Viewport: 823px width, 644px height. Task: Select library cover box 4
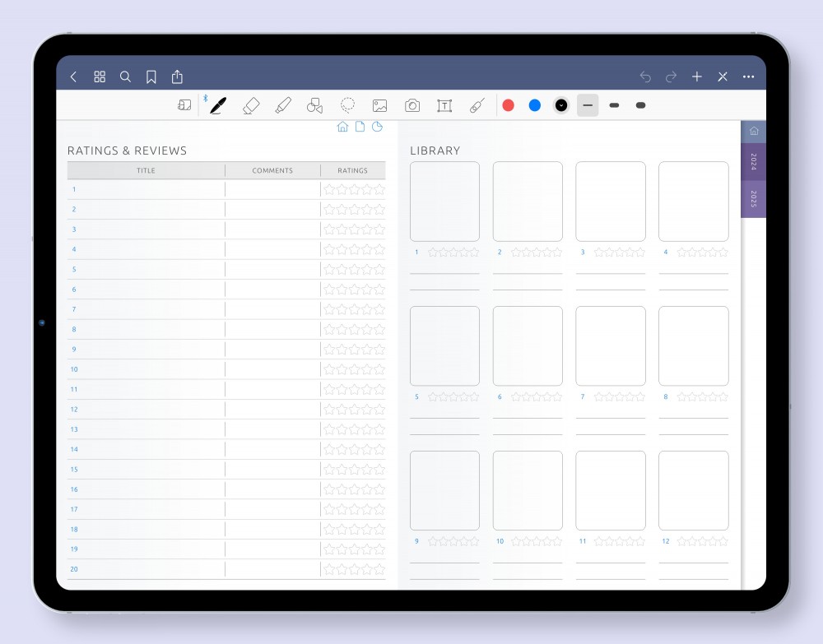693,202
